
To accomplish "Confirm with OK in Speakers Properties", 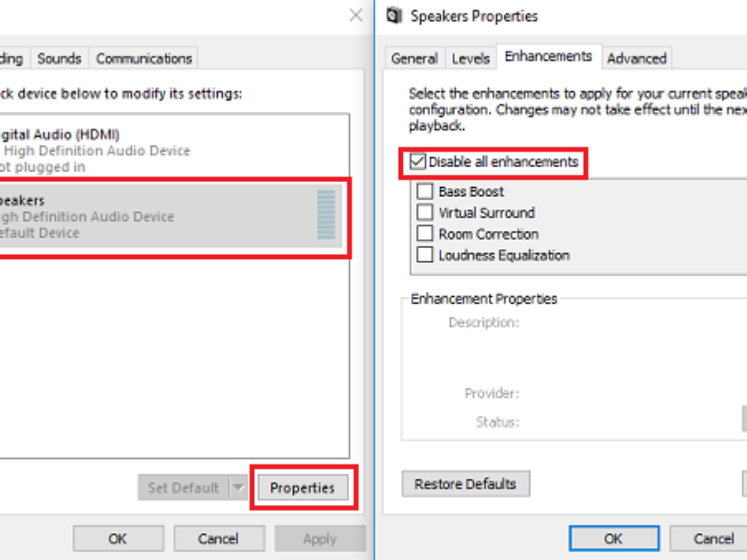I will point(613,538).
